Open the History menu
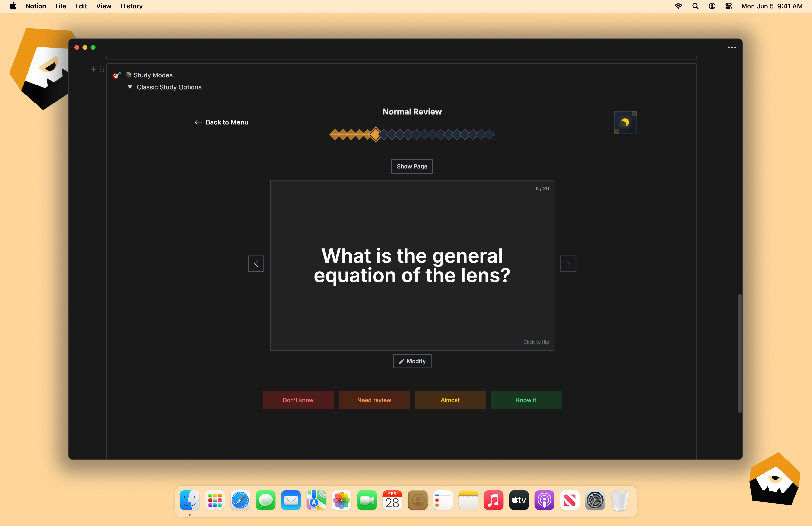Image resolution: width=812 pixels, height=526 pixels. [131, 6]
